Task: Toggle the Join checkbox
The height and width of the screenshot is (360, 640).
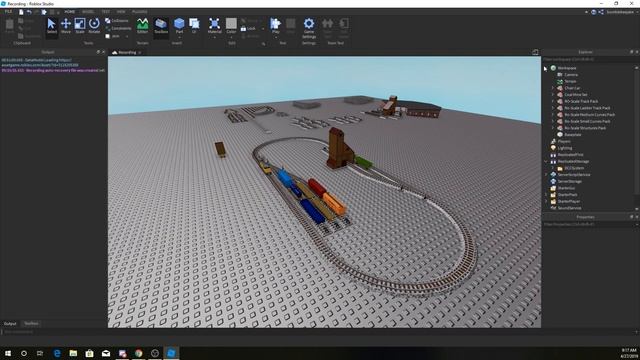Action: (107, 36)
